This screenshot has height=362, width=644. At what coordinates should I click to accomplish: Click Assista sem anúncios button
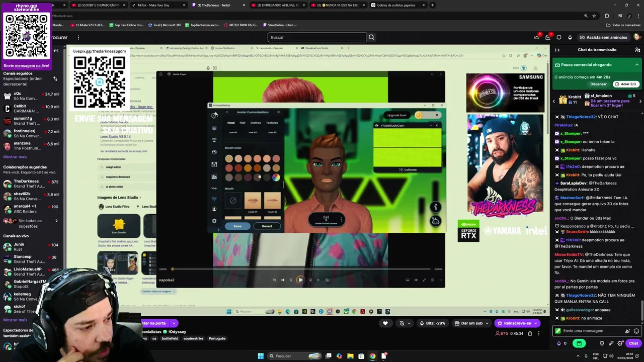(x=603, y=37)
